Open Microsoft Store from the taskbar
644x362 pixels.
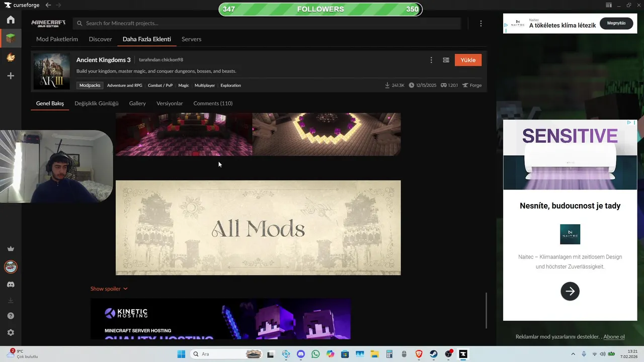[345, 354]
